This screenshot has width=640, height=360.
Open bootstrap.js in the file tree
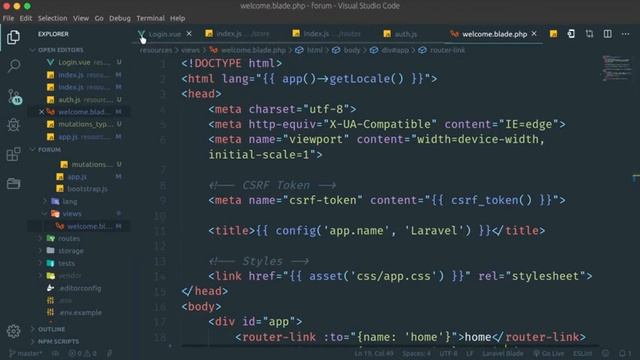click(87, 189)
